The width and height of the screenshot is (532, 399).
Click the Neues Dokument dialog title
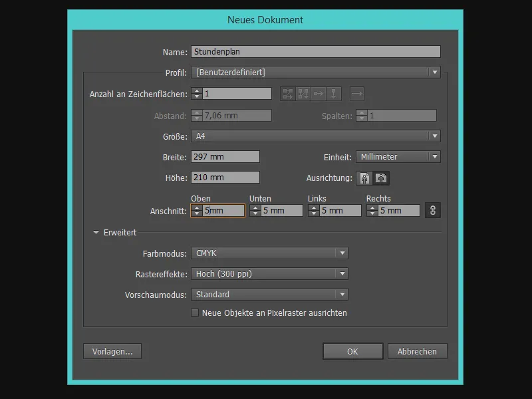coord(265,20)
